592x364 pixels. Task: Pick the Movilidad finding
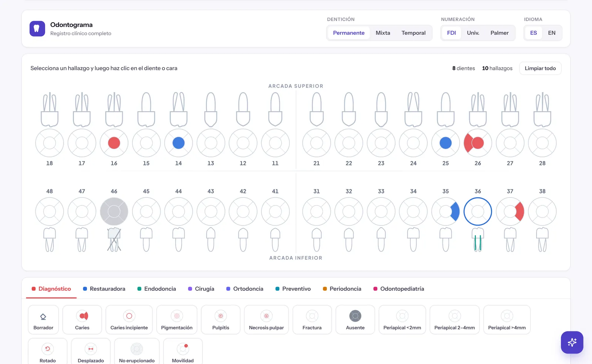click(183, 351)
